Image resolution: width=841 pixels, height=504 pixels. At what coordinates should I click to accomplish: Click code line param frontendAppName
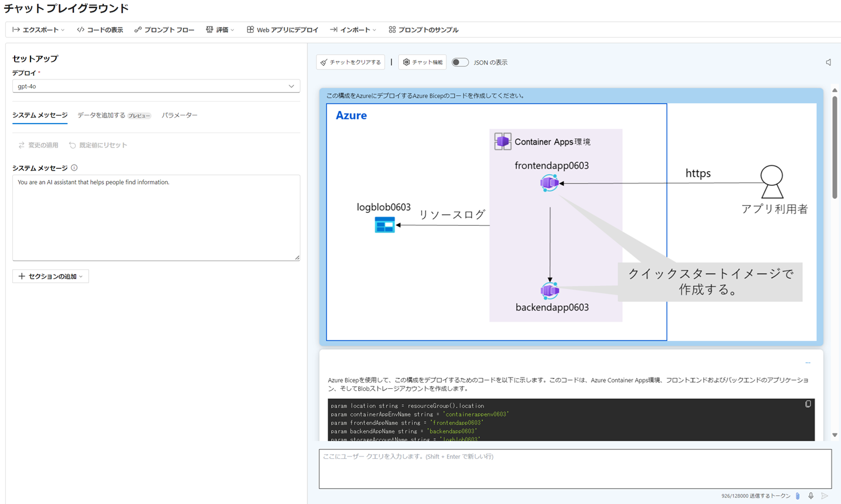407,423
